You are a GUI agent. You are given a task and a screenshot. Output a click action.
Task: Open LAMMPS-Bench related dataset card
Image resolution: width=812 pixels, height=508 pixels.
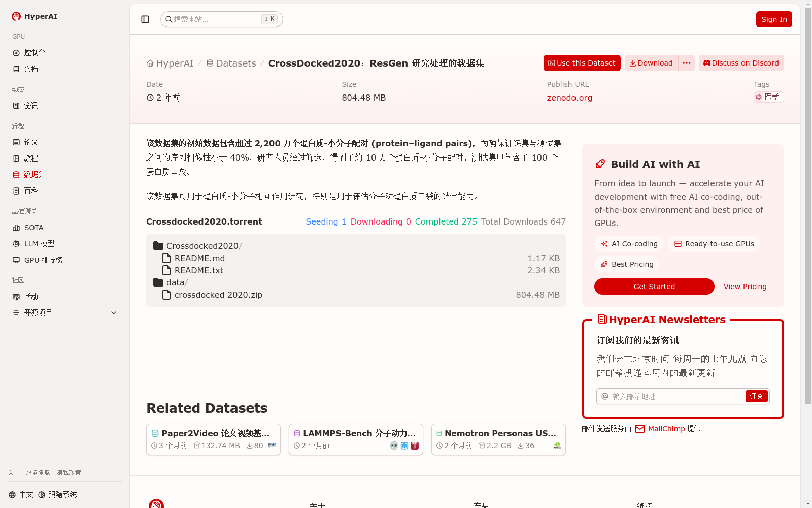point(356,439)
